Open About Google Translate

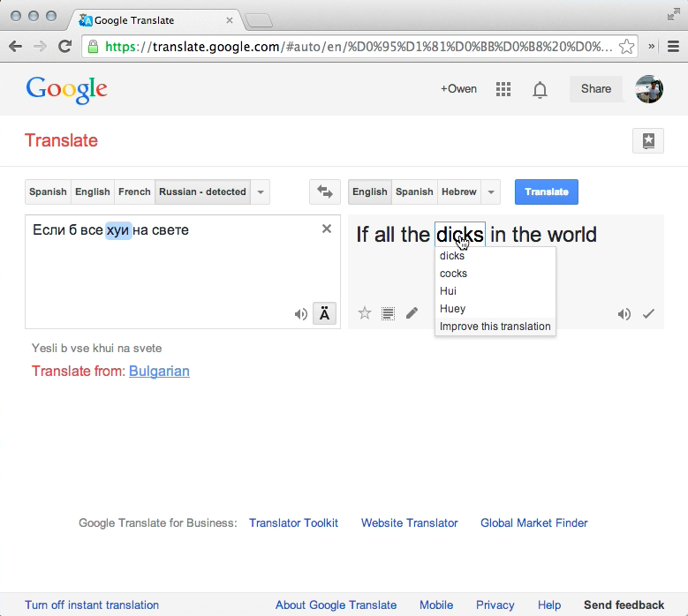click(336, 605)
